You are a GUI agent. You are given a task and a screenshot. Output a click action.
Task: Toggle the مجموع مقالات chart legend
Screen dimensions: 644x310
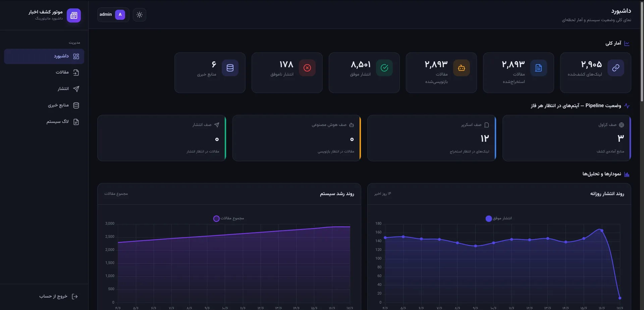[229, 218]
